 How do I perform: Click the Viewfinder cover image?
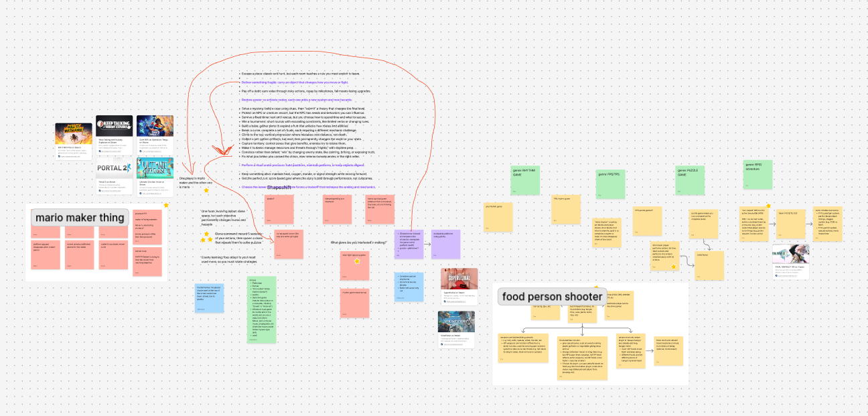pos(455,322)
